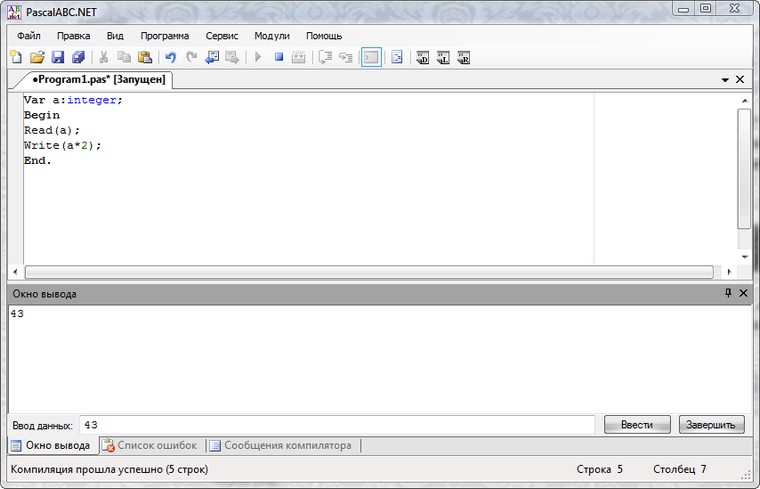Image resolution: width=760 pixels, height=489 pixels.
Task: Click the Ввести button
Action: pos(637,425)
